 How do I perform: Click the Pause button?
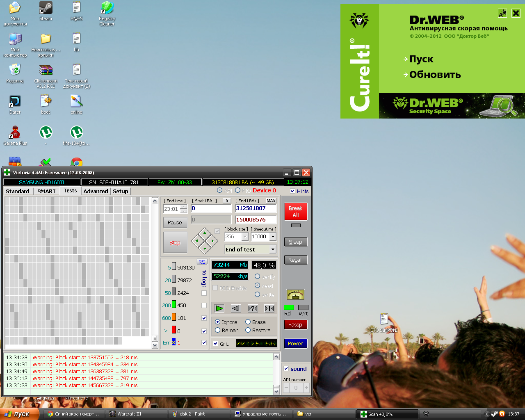[175, 222]
